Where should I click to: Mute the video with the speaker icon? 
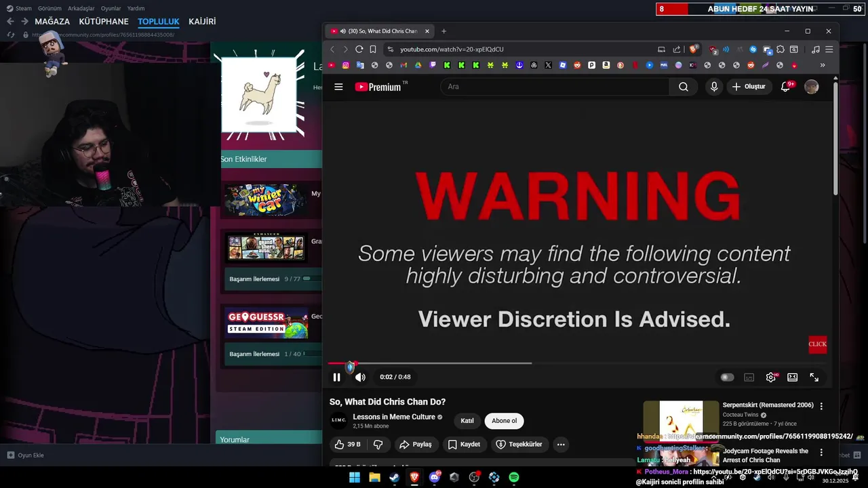coord(360,378)
